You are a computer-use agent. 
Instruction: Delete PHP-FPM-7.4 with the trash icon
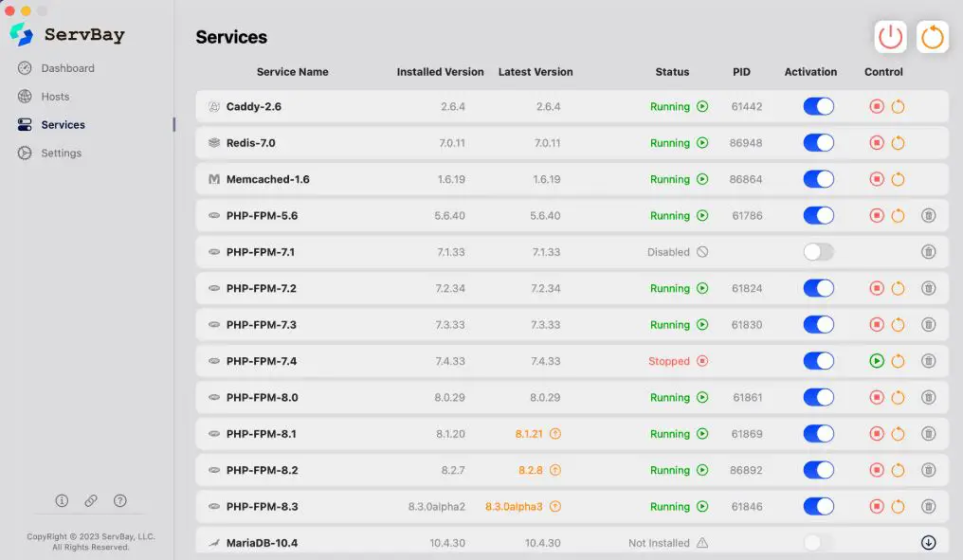pos(929,361)
